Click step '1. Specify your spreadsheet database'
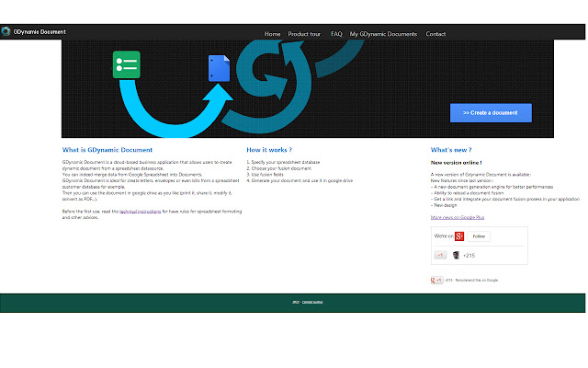Viewport: 588px width, 368px height. click(283, 162)
